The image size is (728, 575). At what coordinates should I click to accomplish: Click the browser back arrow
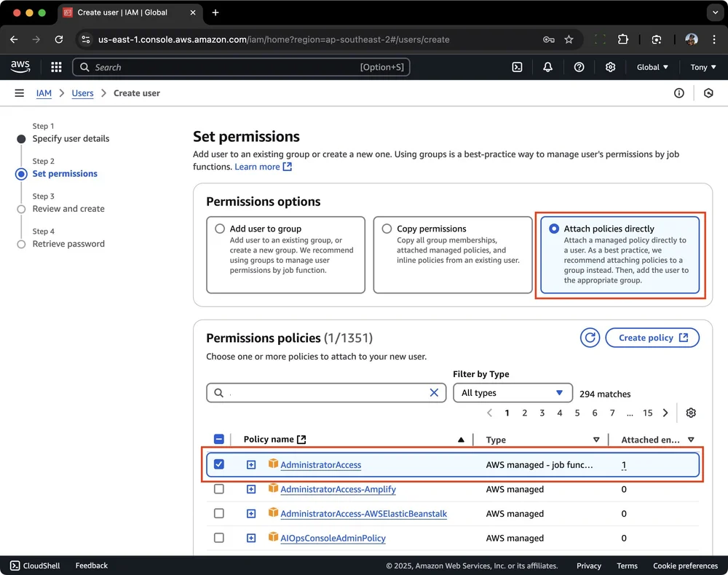(x=14, y=39)
